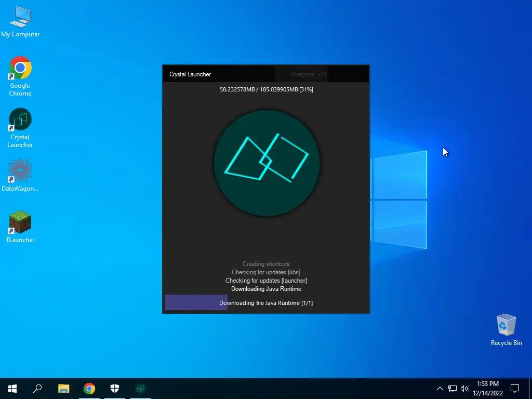Click the Java Runtime download progress bar

click(x=266, y=303)
